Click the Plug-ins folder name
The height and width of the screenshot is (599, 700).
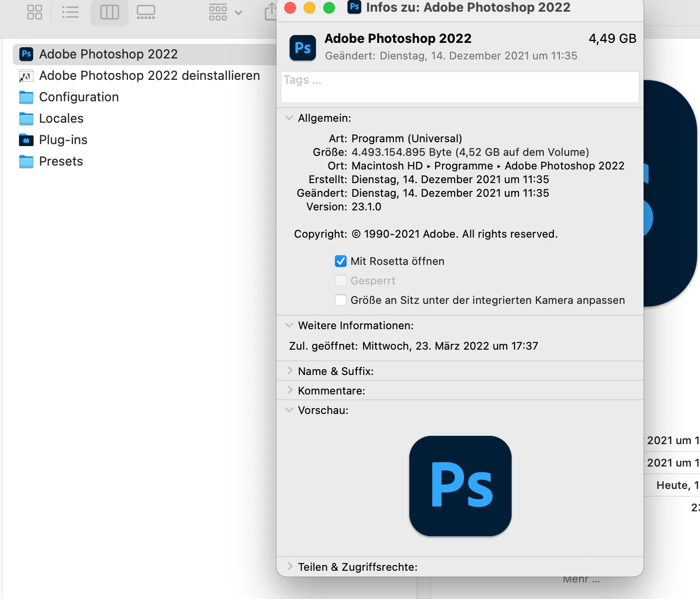[63, 140]
